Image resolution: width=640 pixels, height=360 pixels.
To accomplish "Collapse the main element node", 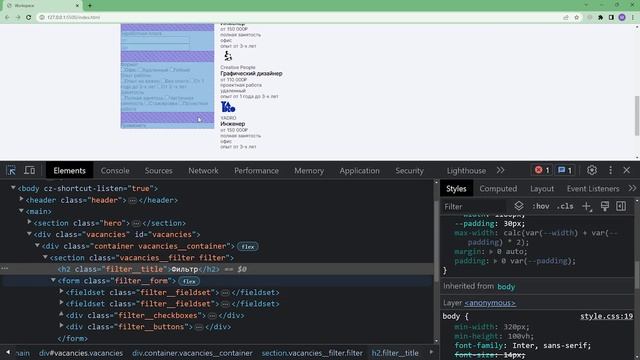I will [x=21, y=211].
